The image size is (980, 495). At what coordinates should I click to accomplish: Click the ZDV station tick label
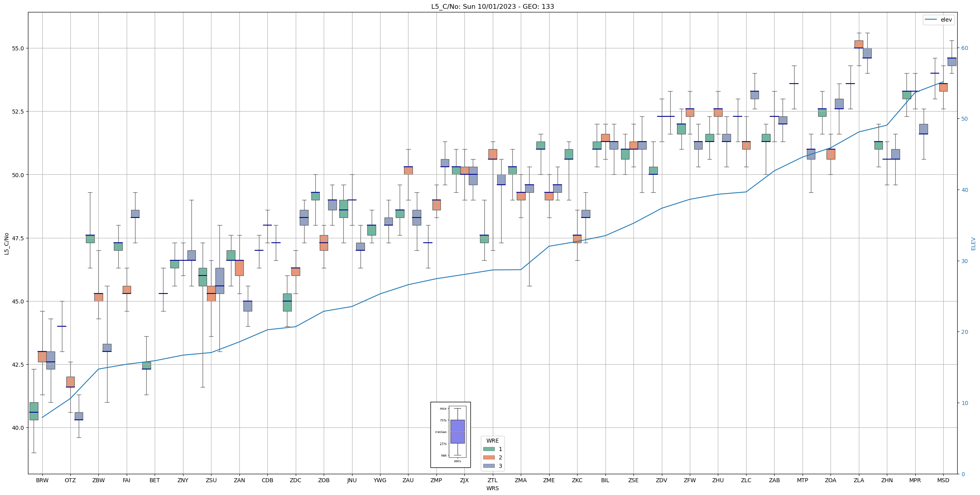[x=661, y=480]
